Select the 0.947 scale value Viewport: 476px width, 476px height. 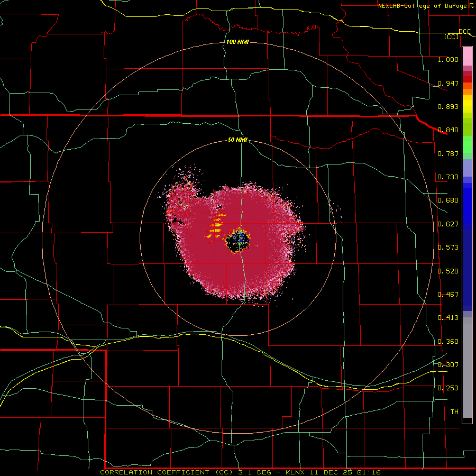[448, 83]
